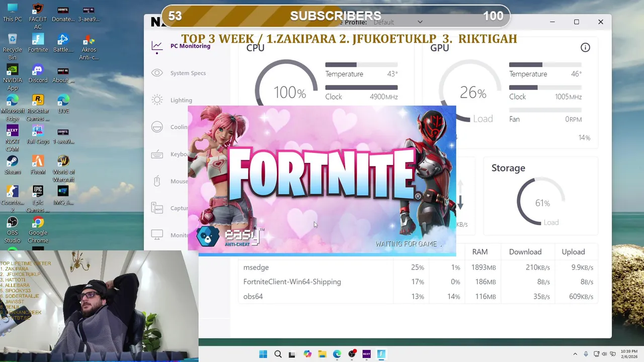The height and width of the screenshot is (362, 644).
Task: Select Discord desktop shortcut
Action: pyautogui.click(x=38, y=73)
